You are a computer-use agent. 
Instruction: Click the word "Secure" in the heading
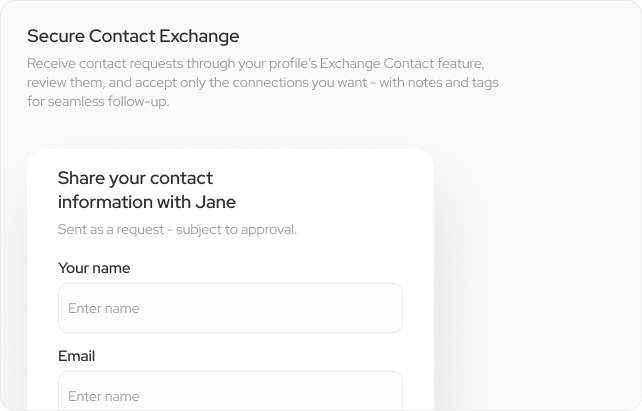(x=54, y=37)
